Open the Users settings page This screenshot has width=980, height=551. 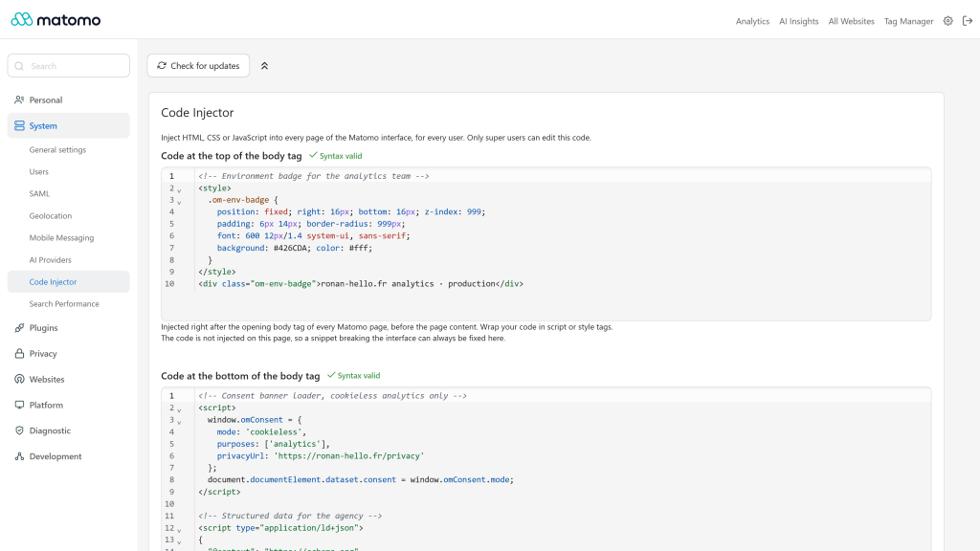(x=38, y=172)
